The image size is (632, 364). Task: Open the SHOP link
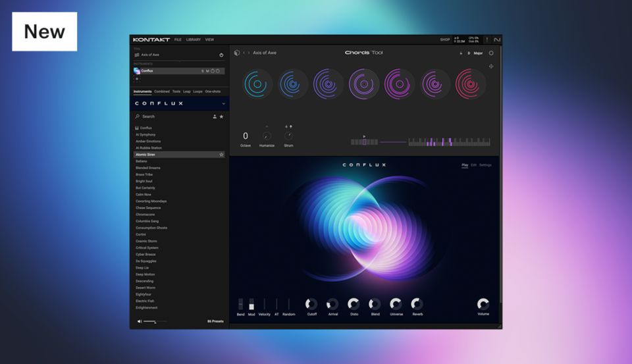445,39
